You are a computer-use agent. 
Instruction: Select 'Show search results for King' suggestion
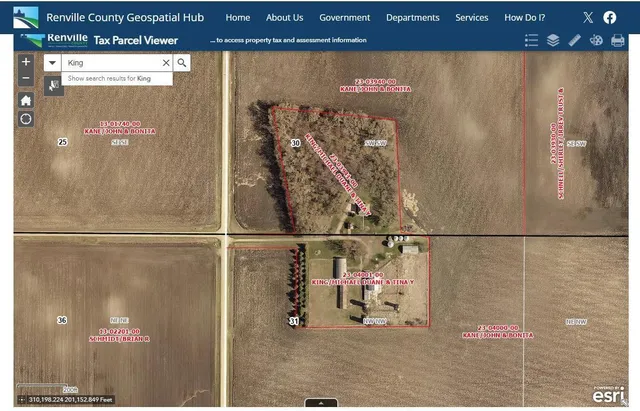(110, 78)
